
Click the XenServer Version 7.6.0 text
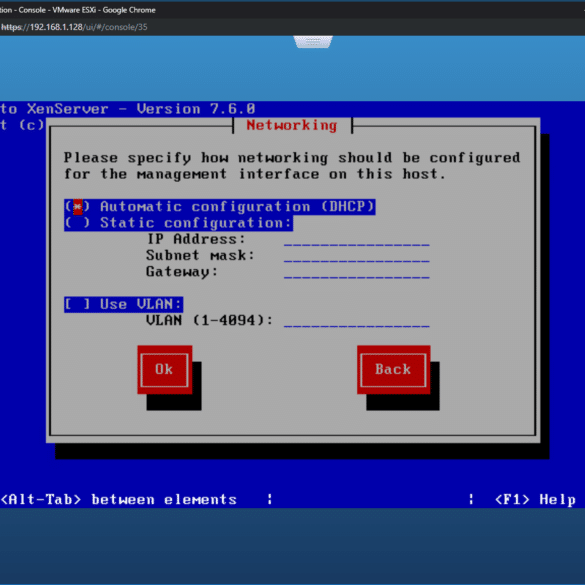coord(128,109)
